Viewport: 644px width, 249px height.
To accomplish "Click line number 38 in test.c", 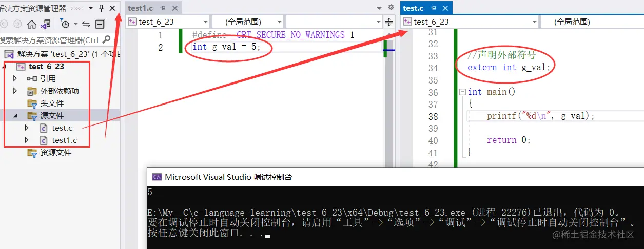I will point(433,116).
